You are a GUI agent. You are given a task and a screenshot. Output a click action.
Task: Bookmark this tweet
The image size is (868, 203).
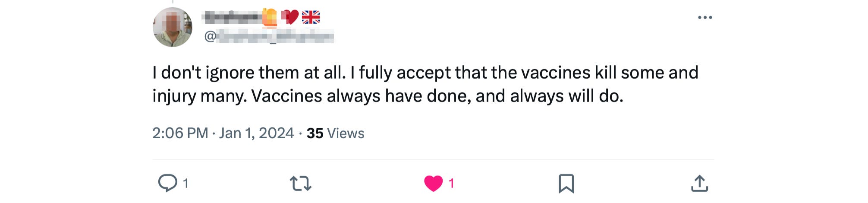pos(566,183)
